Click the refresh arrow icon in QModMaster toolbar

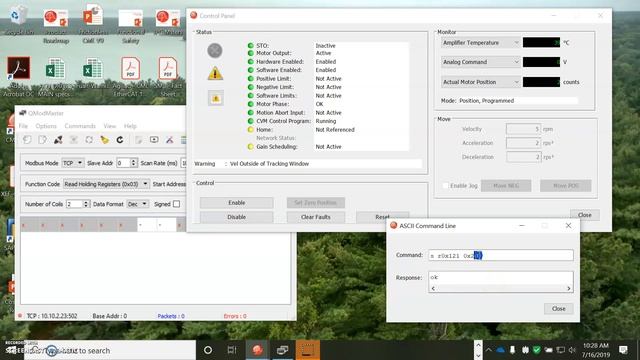pos(120,140)
